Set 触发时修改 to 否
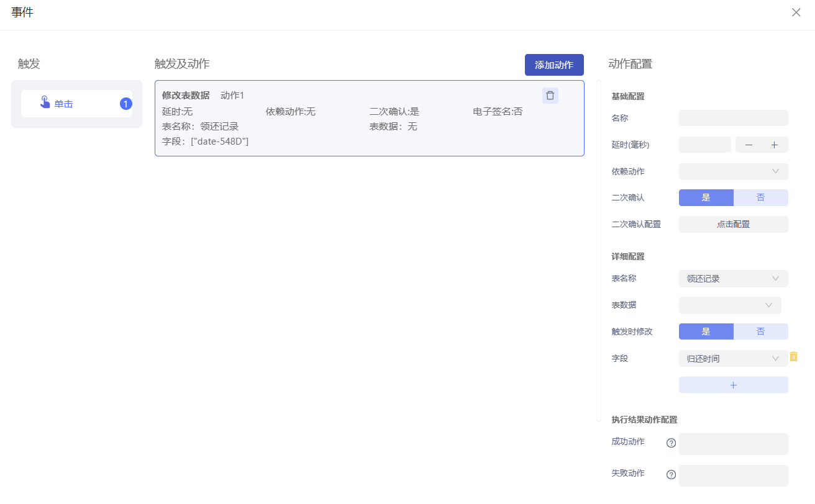This screenshot has width=815, height=504. (761, 331)
